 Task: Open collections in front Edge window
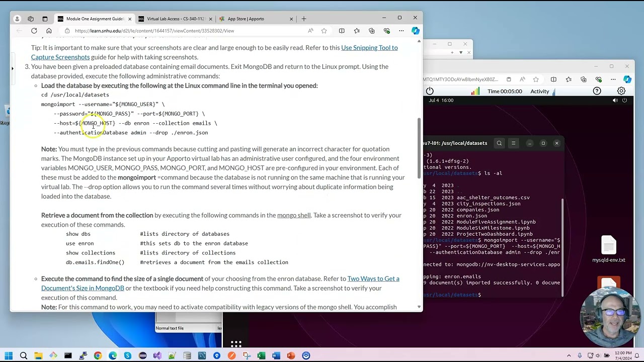pos(371,31)
